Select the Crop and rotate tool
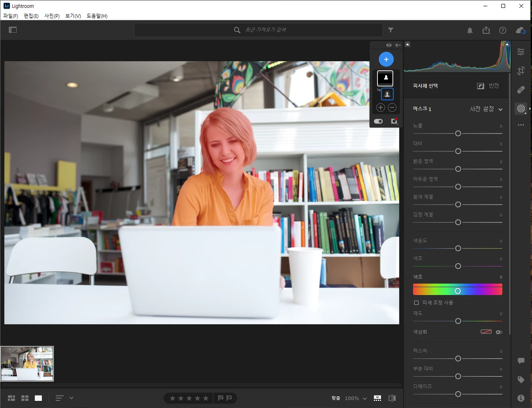 [521, 71]
